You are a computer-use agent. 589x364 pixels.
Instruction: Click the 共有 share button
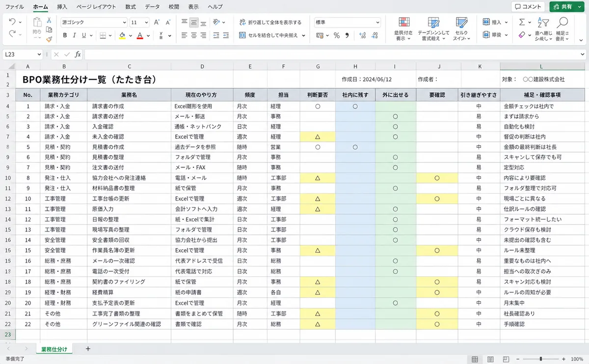[562, 7]
